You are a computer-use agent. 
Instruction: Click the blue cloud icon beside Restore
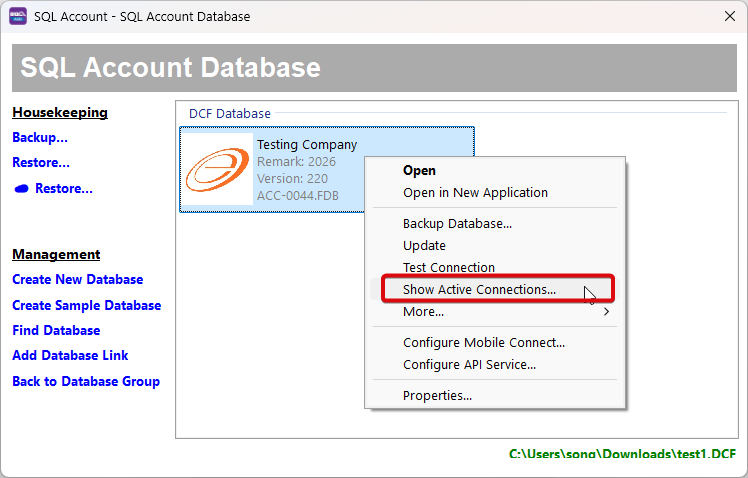point(21,189)
